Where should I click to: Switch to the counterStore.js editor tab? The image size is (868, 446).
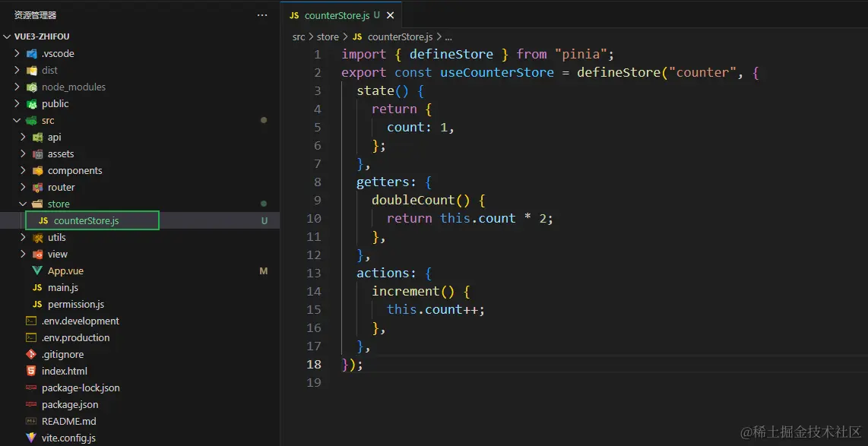pos(341,15)
